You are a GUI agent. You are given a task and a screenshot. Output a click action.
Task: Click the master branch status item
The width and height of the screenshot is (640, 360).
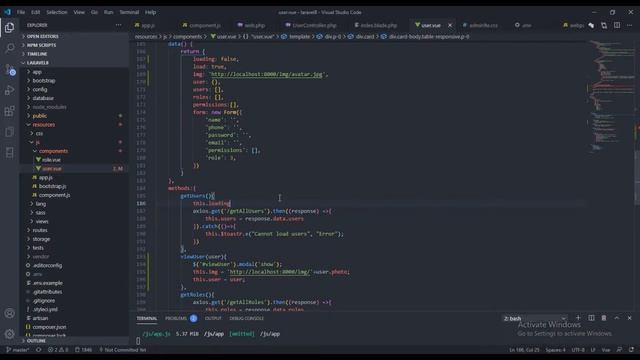coord(18,350)
